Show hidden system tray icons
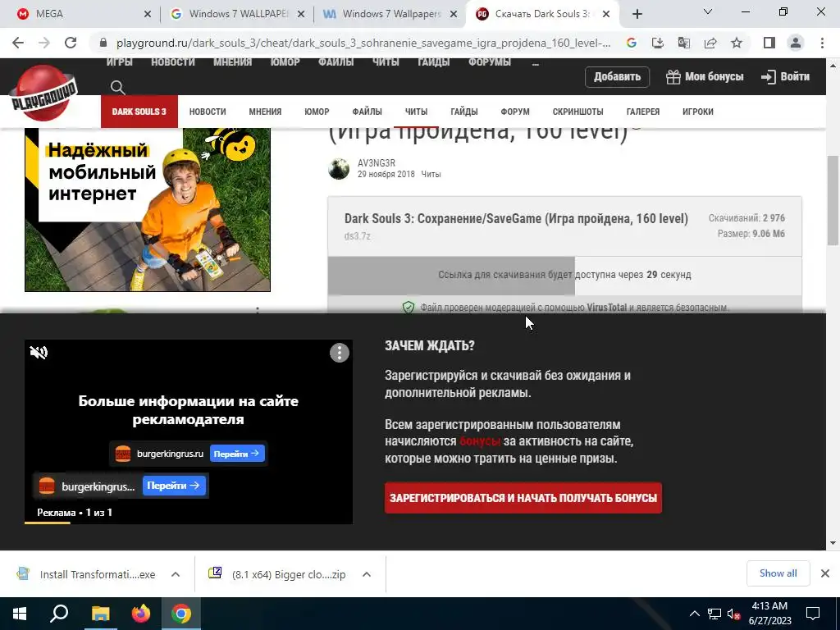 tap(694, 614)
